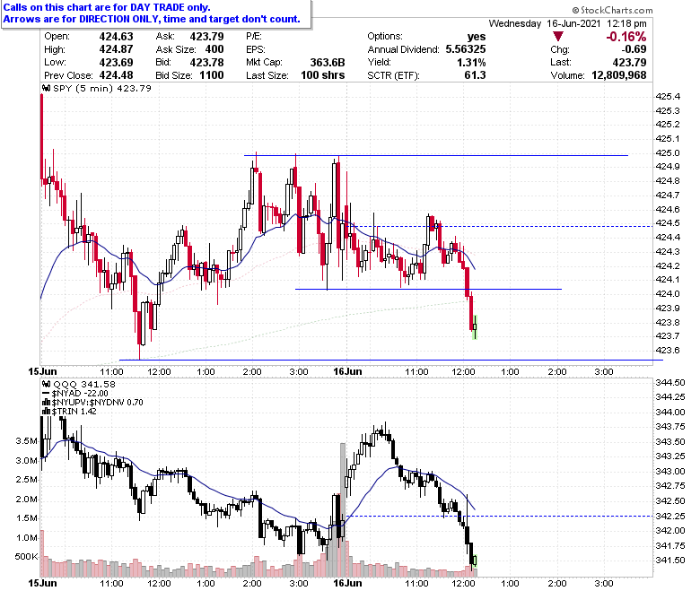700x591 pixels.
Task: Click the Yield value 1.31%
Action: (x=471, y=62)
